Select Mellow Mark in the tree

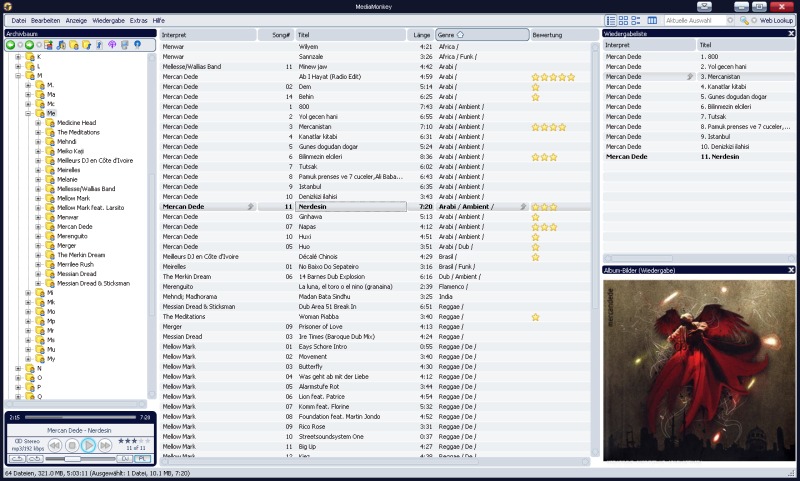[x=73, y=198]
